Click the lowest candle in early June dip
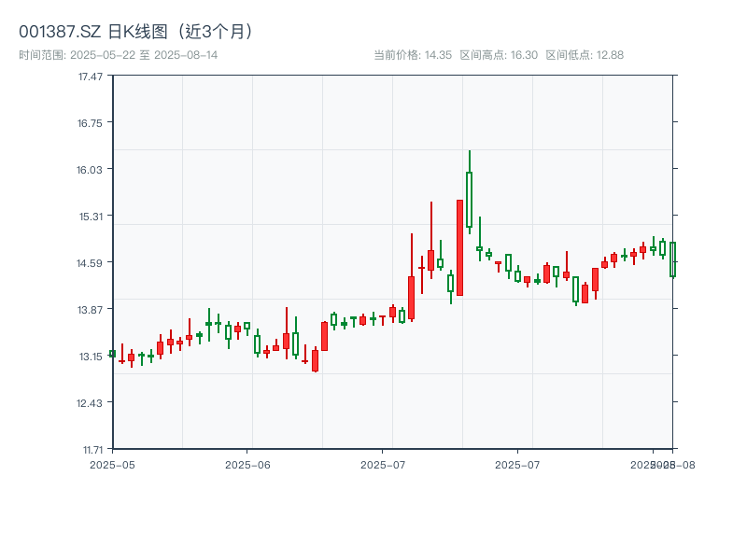This screenshot has width=747, height=560. point(315,362)
